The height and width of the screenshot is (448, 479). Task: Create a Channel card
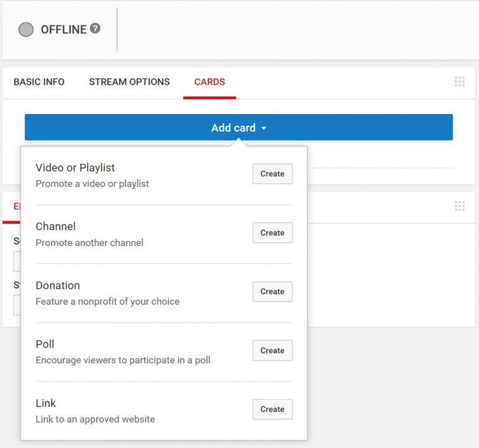coord(272,232)
